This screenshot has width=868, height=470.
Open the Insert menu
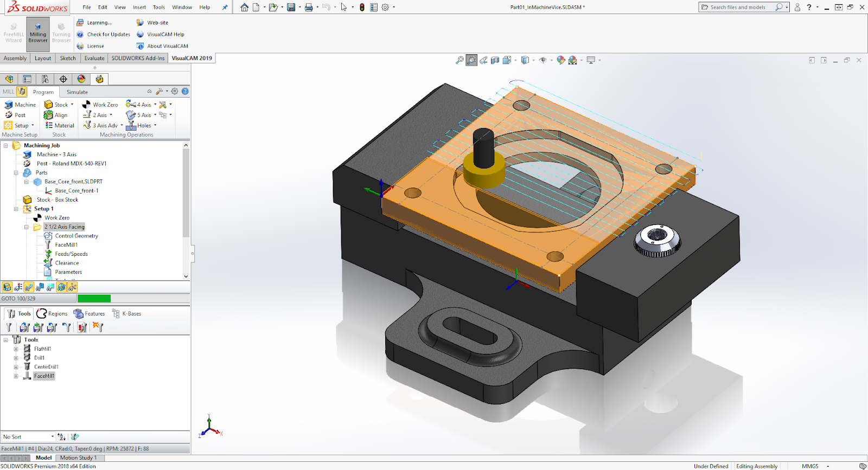[139, 7]
